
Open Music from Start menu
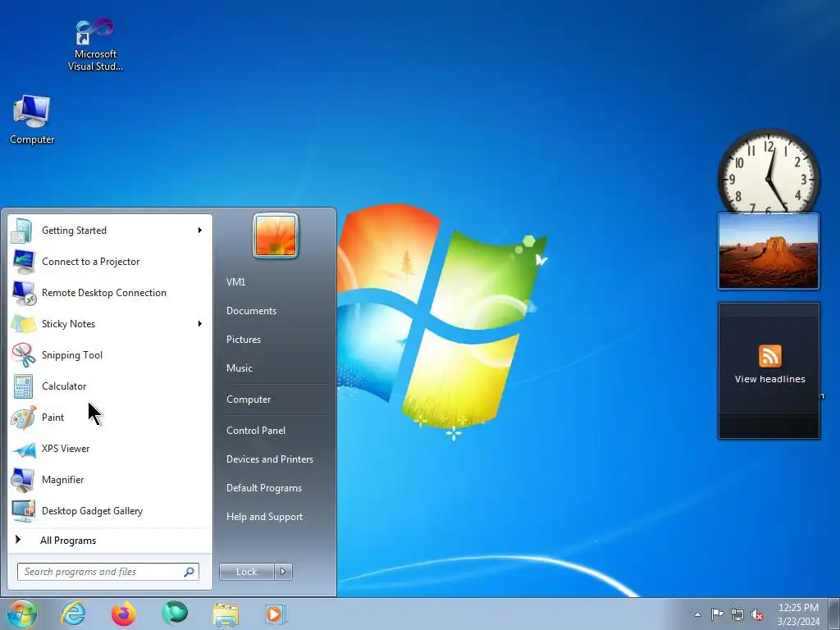[x=239, y=368]
